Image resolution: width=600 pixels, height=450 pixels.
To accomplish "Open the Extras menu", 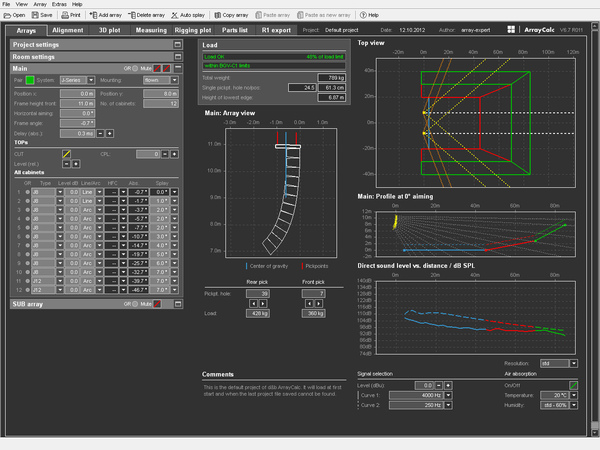I will click(x=57, y=4).
